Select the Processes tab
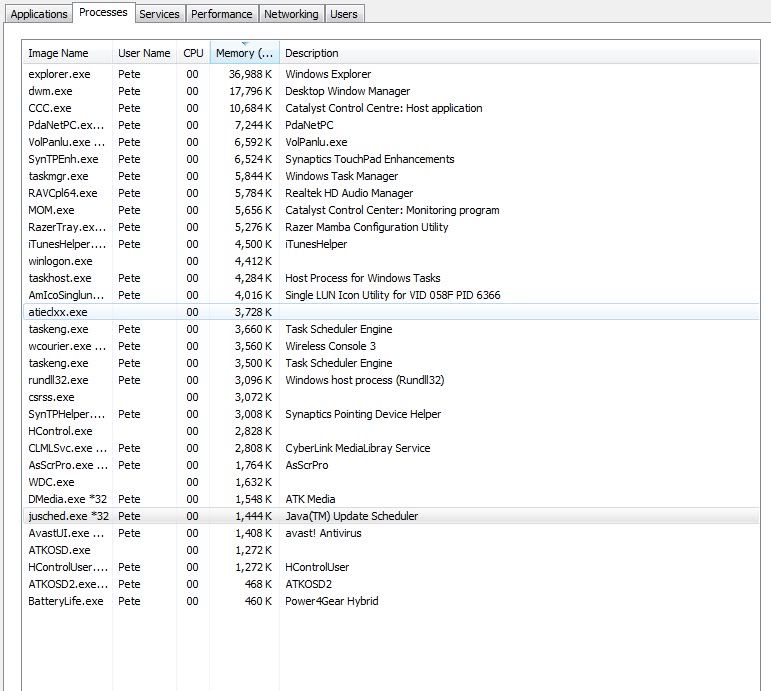The height and width of the screenshot is (691, 771). pyautogui.click(x=103, y=12)
